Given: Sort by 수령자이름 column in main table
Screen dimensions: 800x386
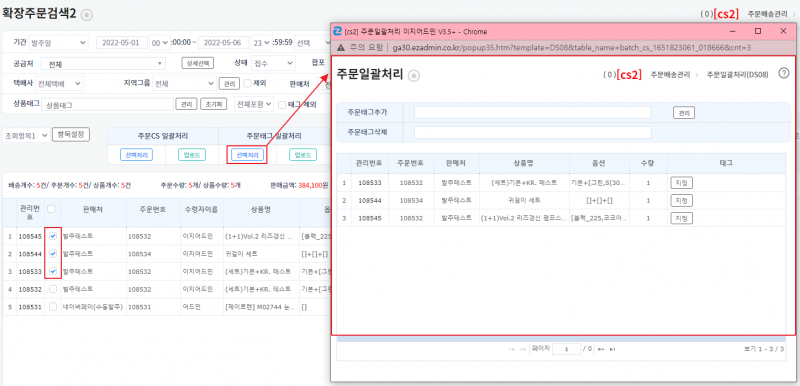Looking at the screenshot, I should pyautogui.click(x=202, y=210).
